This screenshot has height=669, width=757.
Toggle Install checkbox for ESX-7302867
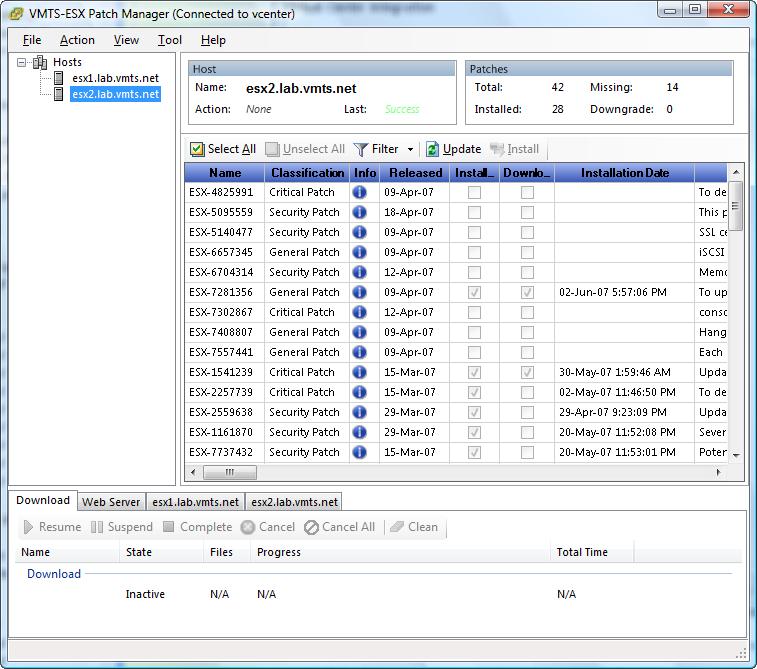[475, 312]
